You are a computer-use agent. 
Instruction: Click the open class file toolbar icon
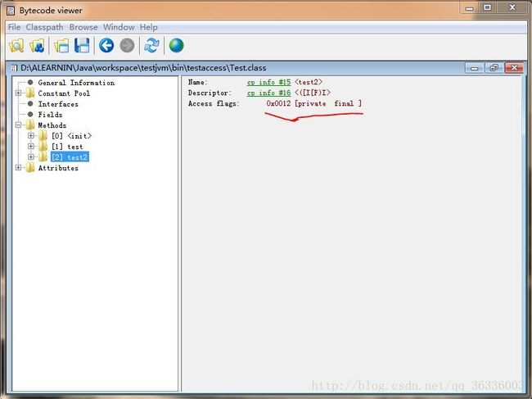pos(16,46)
